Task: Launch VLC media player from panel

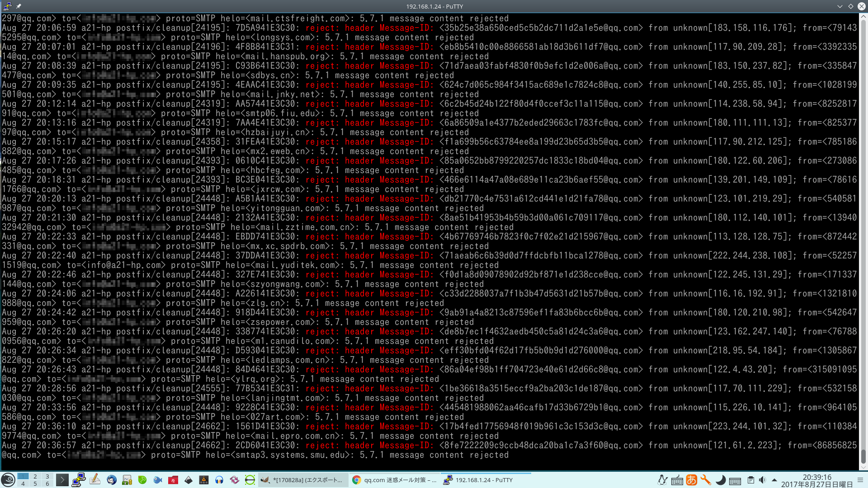Action: tap(204, 480)
